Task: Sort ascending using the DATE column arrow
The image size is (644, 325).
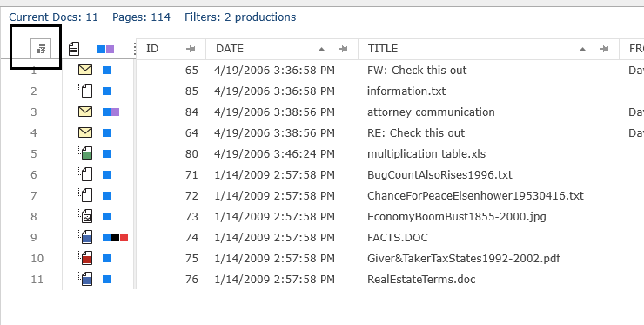Action: coord(322,49)
